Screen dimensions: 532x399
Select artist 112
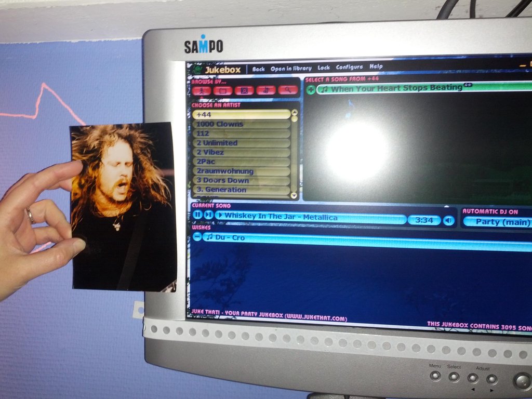242,134
